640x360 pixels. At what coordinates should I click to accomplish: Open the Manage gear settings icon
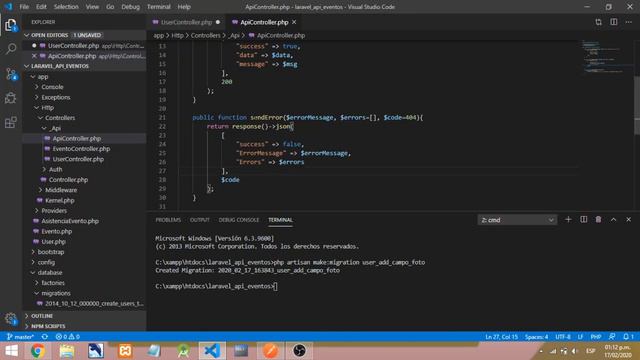click(x=11, y=319)
